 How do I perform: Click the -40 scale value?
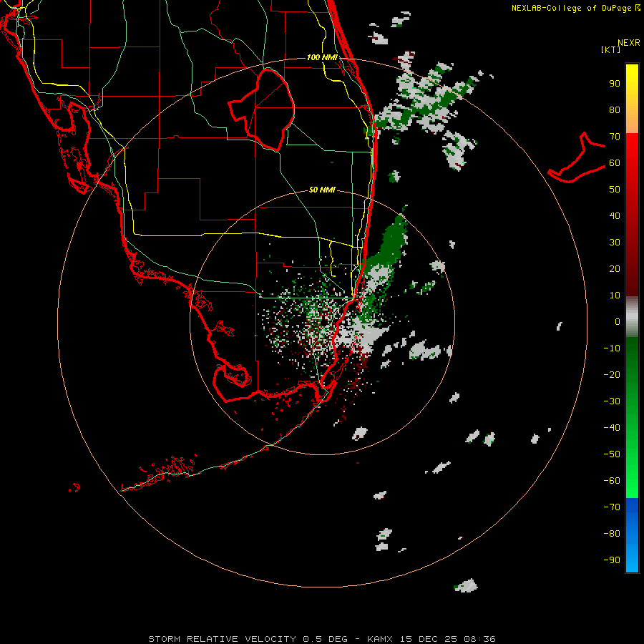coord(612,428)
